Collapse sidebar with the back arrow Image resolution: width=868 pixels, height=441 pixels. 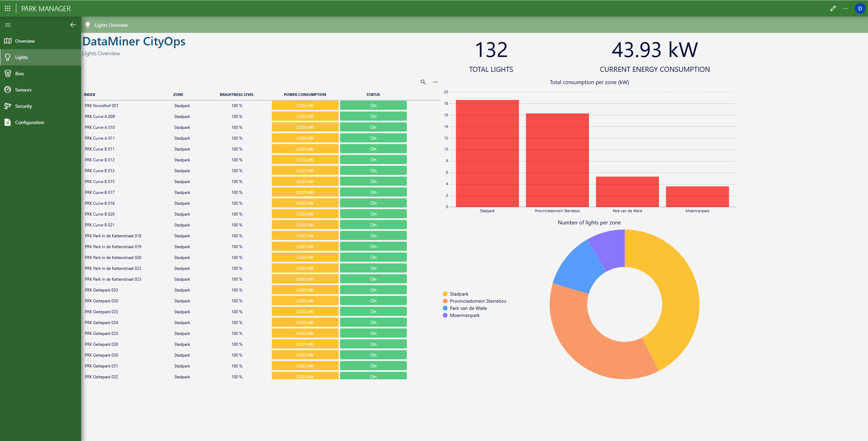click(x=73, y=25)
